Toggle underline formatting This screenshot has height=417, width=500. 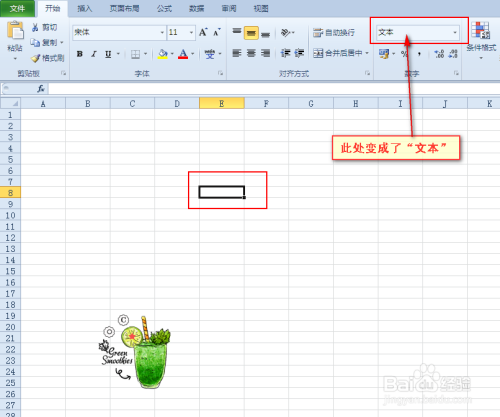[108, 54]
